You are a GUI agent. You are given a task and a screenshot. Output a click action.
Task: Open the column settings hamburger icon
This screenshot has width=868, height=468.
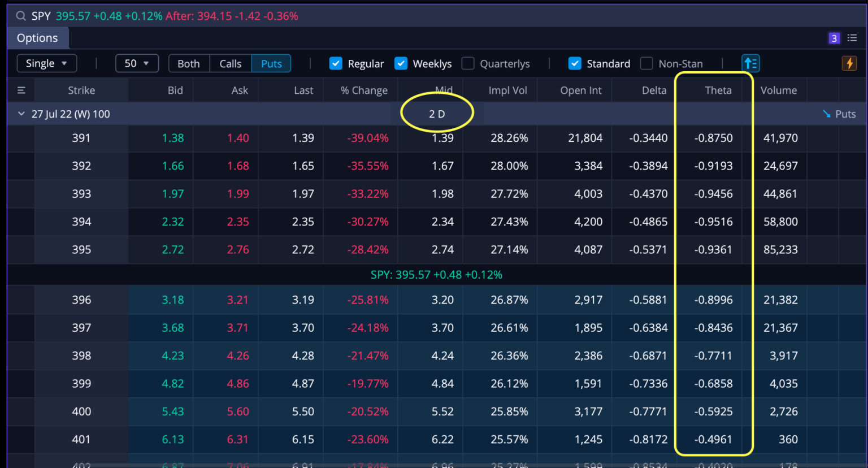21,90
